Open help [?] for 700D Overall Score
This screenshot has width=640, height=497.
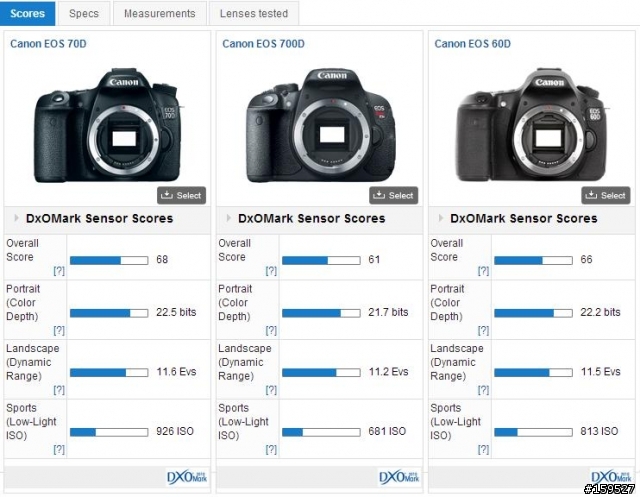[271, 271]
